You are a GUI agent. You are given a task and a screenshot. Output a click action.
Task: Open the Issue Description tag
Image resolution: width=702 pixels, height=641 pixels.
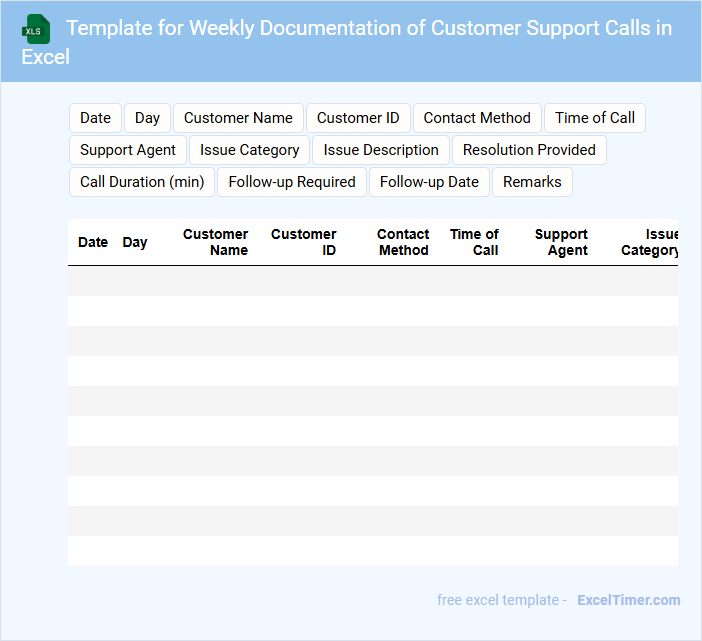pyautogui.click(x=380, y=150)
